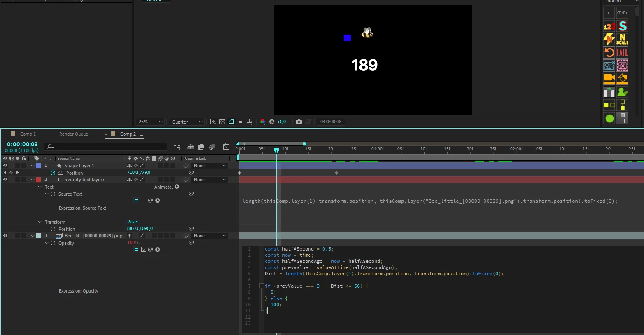Toggle the transparency grid in viewer

point(222,122)
